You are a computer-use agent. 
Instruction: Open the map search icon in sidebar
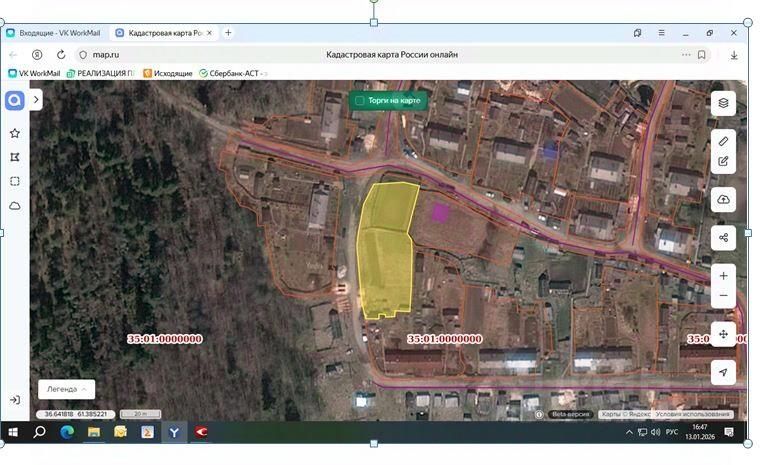pyautogui.click(x=15, y=101)
